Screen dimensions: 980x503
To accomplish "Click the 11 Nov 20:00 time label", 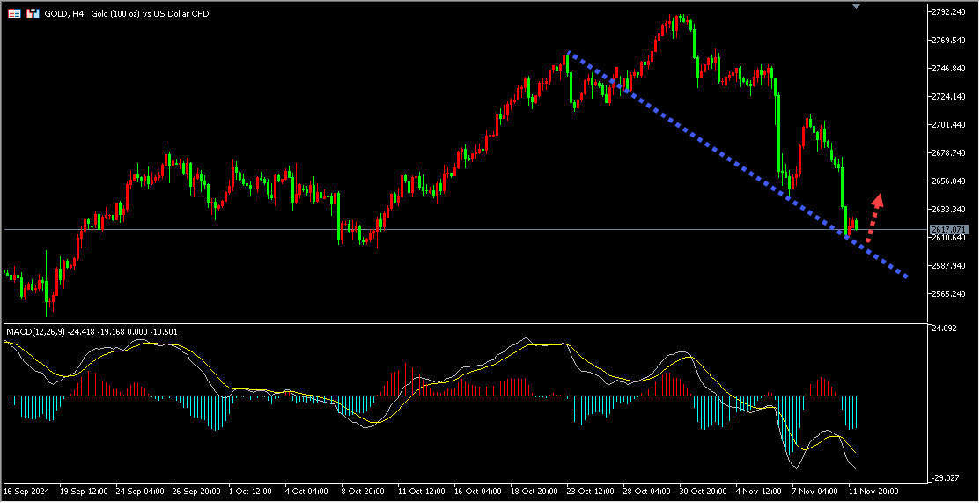I will tap(873, 490).
